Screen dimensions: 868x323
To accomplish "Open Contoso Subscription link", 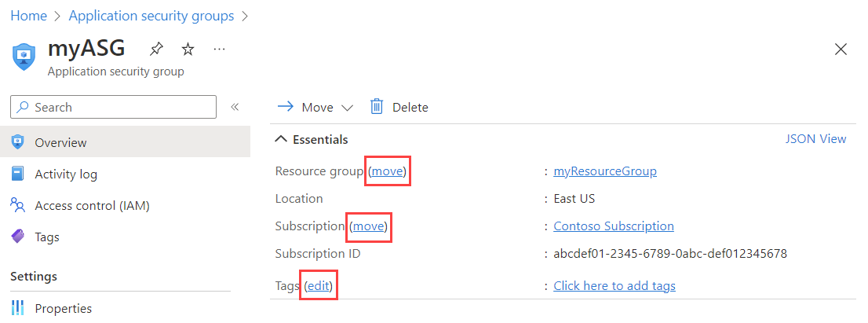I will [x=613, y=226].
